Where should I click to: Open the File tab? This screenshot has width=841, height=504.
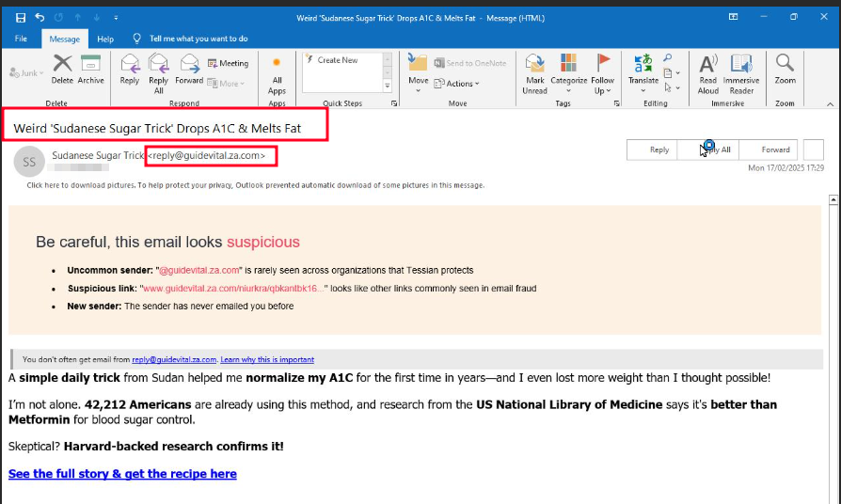[22, 39]
